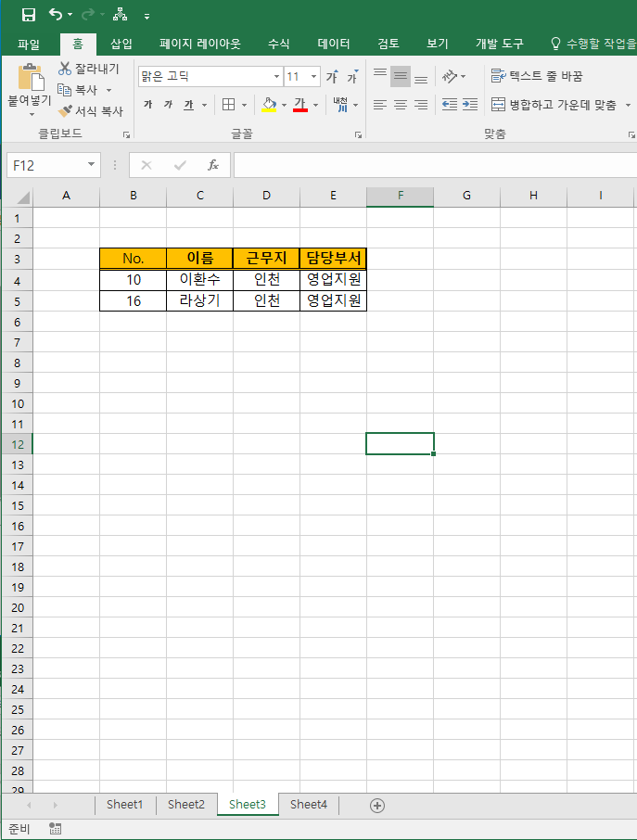The height and width of the screenshot is (840, 637).
Task: Toggle Italic formatting
Action: pyautogui.click(x=168, y=105)
